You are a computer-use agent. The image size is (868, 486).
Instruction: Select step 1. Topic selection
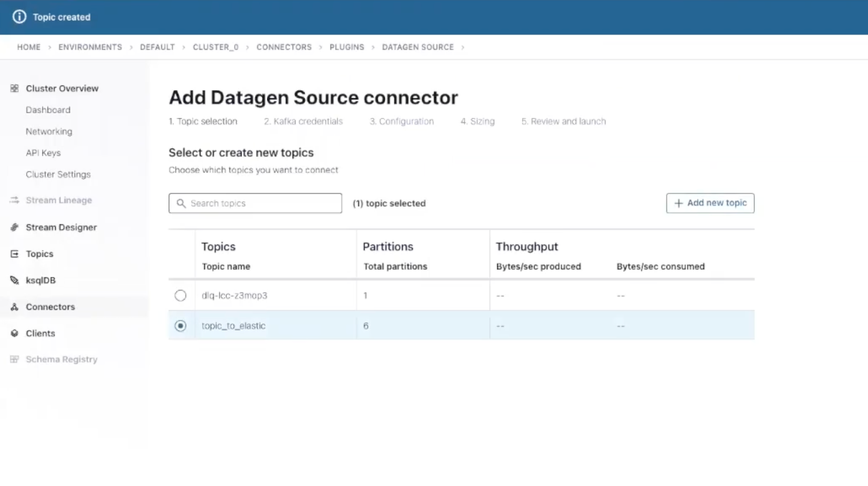point(203,121)
